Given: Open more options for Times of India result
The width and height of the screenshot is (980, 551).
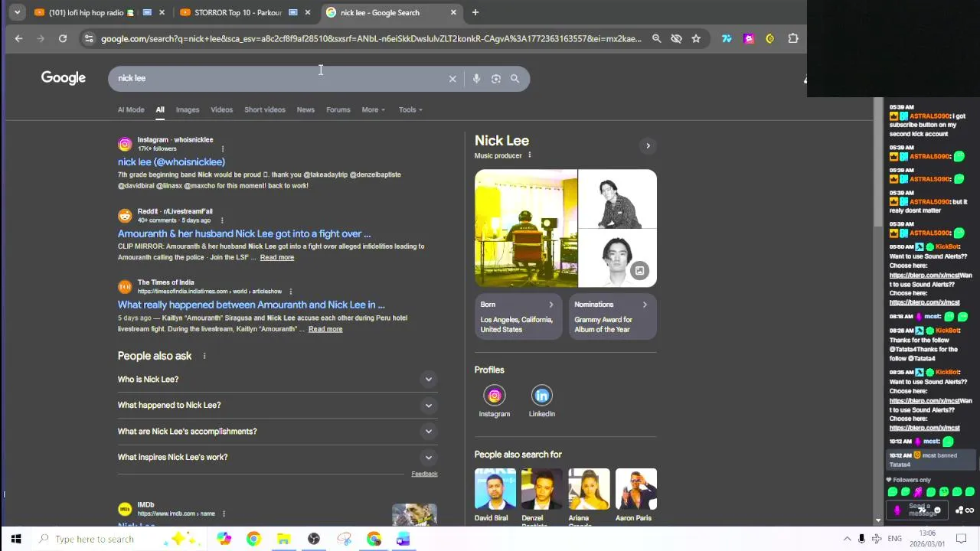Looking at the screenshot, I should coord(290,291).
